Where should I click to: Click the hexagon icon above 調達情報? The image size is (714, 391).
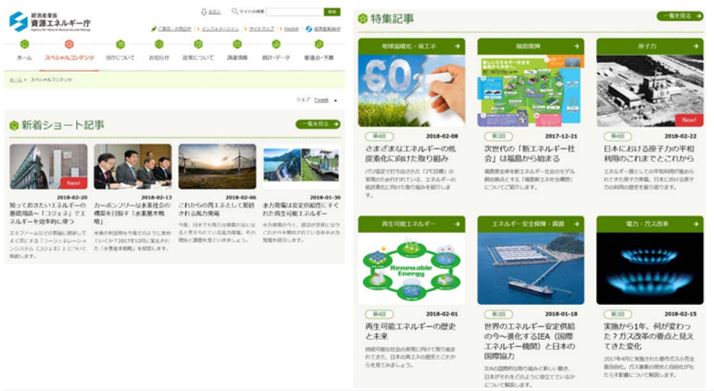[x=237, y=44]
